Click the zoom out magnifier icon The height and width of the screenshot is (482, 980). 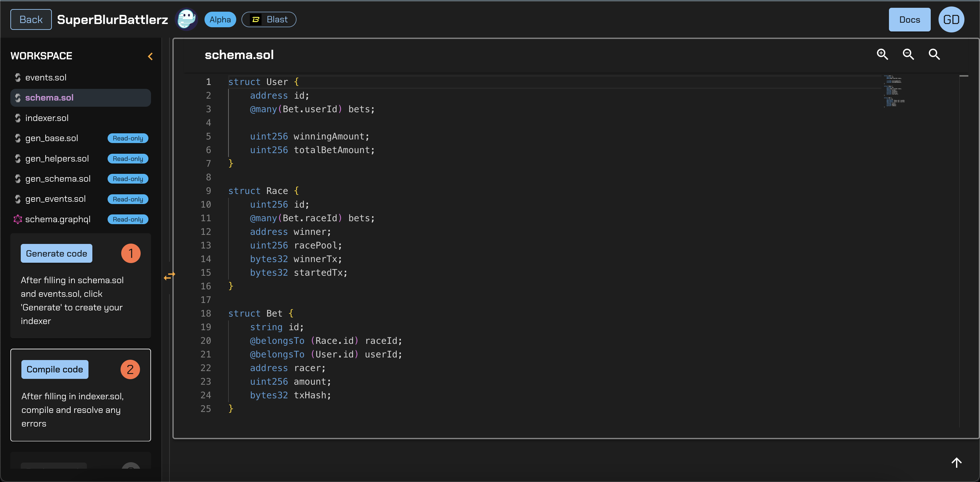[908, 54]
